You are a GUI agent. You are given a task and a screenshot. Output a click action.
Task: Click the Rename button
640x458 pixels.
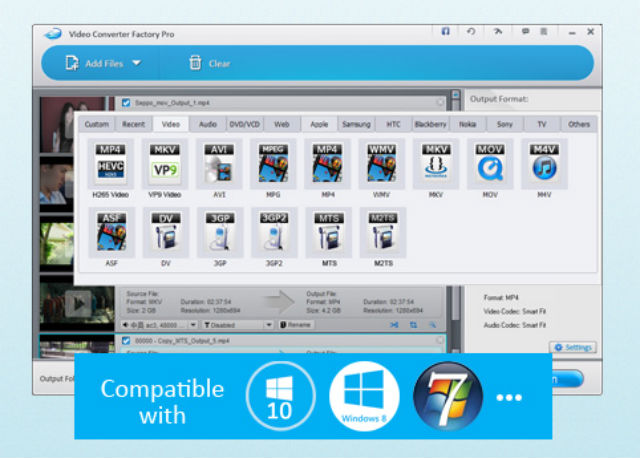click(296, 325)
